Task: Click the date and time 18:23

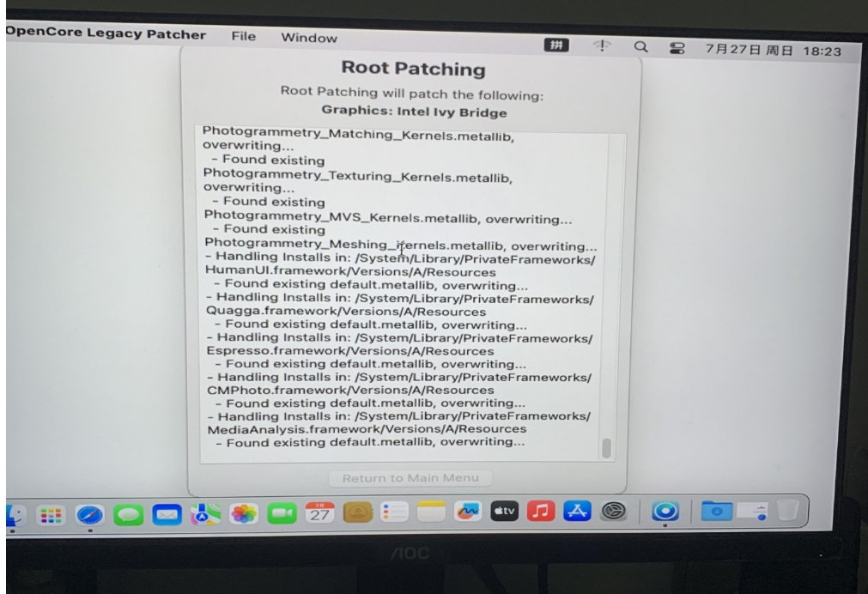Action: click(x=774, y=51)
